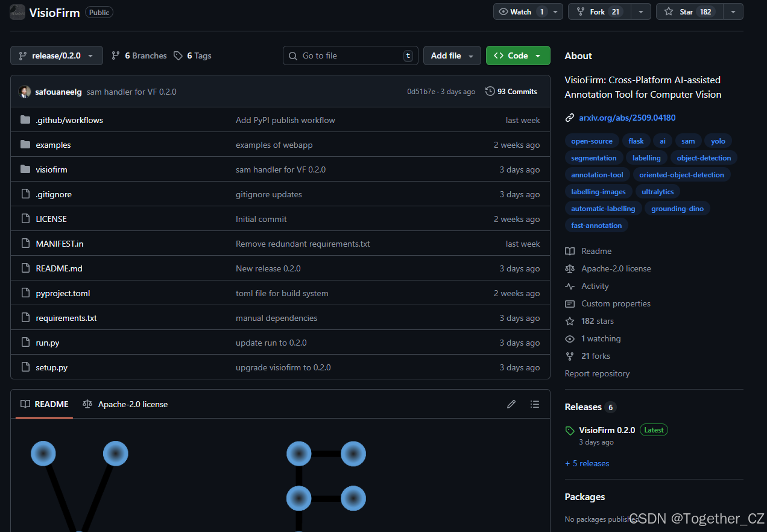This screenshot has height=532, width=767.
Task: Open the README outline list icon
Action: (x=535, y=404)
